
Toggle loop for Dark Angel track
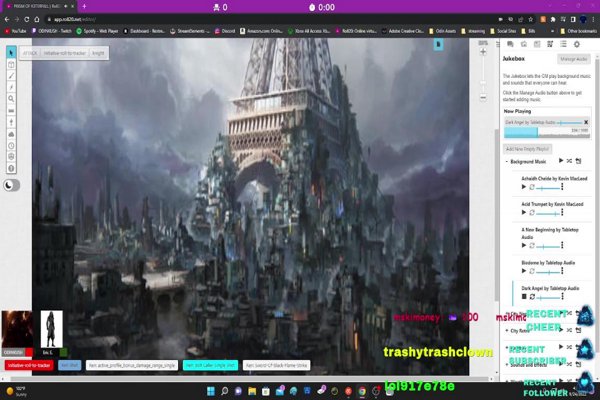tap(532, 297)
